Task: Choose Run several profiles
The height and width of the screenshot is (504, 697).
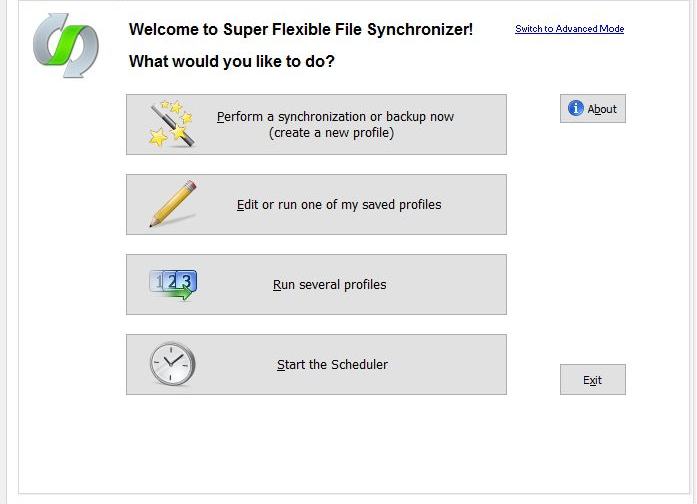Action: click(x=316, y=285)
